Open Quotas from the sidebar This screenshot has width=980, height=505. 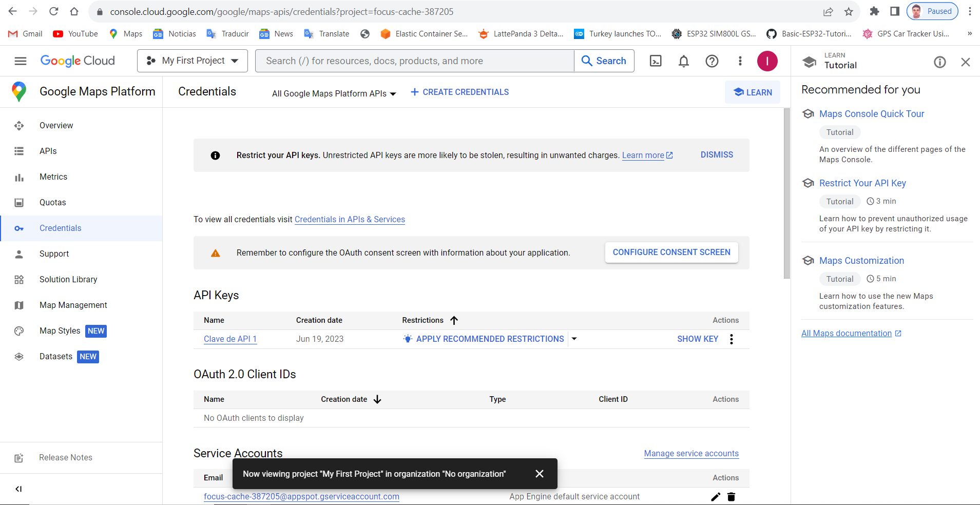[x=52, y=202]
